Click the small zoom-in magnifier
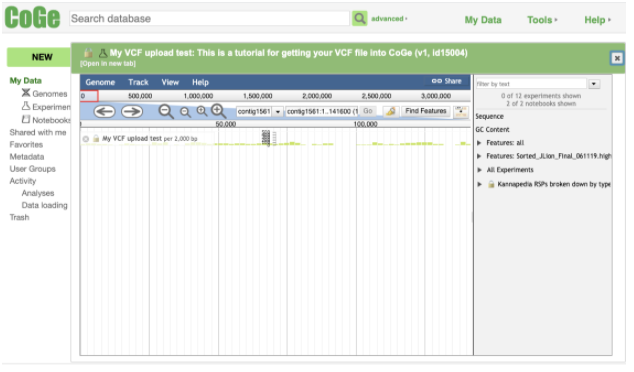634x372 pixels. pyautogui.click(x=202, y=111)
